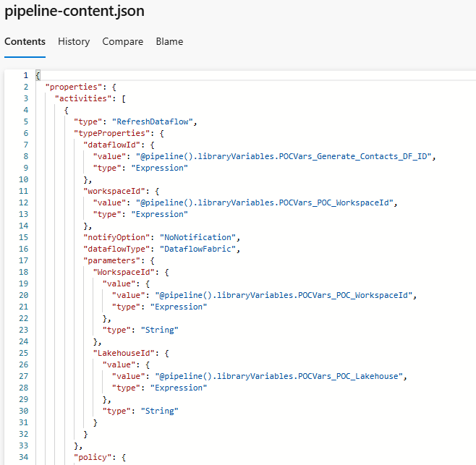Viewport: 476px width, 465px height.
Task: Click the pipeline-content.json file title
Action: pos(75,12)
